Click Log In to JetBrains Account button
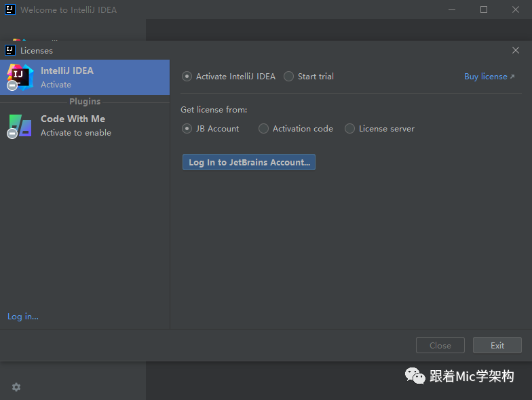The height and width of the screenshot is (400, 532). (249, 163)
